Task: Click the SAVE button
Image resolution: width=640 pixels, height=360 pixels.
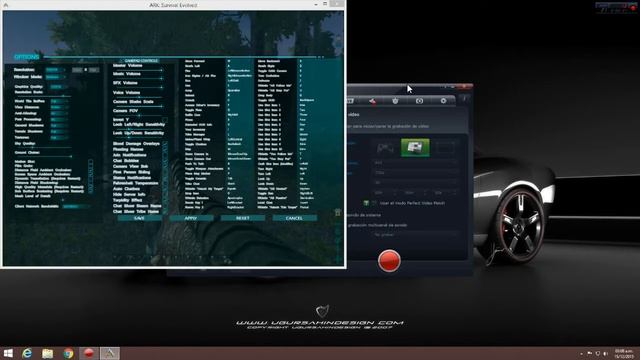Action: pos(139,218)
